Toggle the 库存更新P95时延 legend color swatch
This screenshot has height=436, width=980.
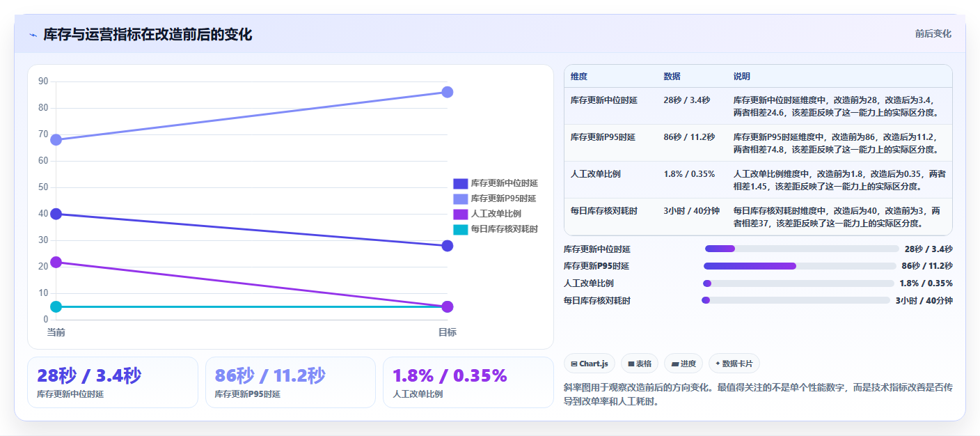click(461, 198)
